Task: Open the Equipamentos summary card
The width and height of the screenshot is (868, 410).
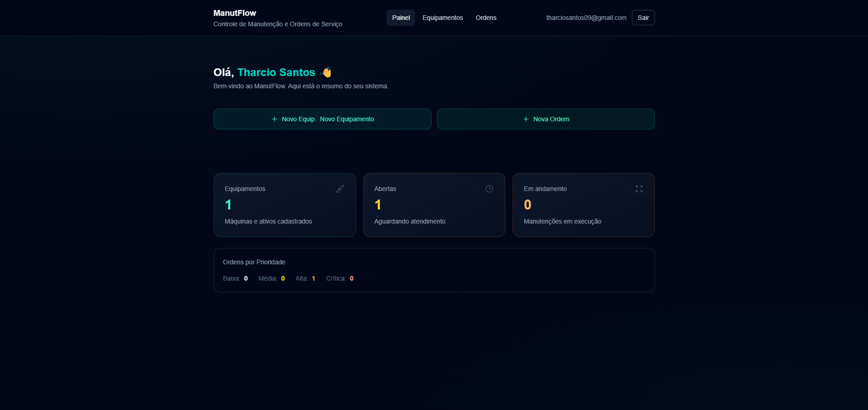Action: pyautogui.click(x=285, y=205)
